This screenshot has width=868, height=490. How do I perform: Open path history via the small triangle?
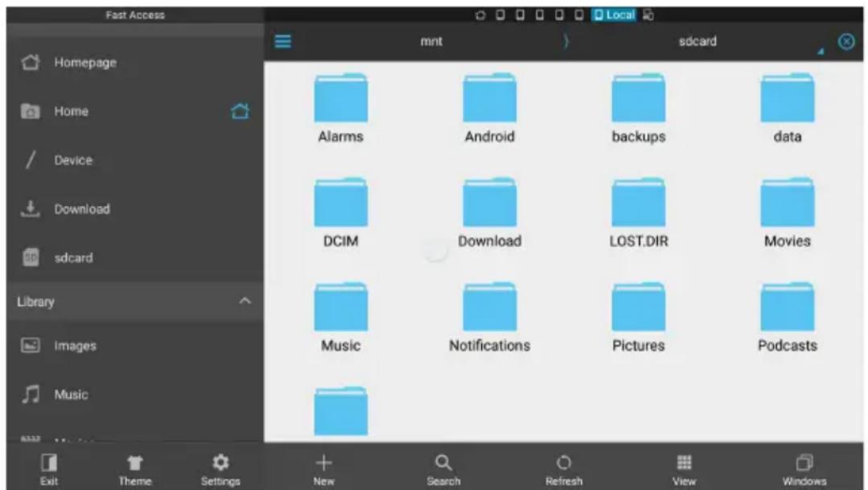821,51
